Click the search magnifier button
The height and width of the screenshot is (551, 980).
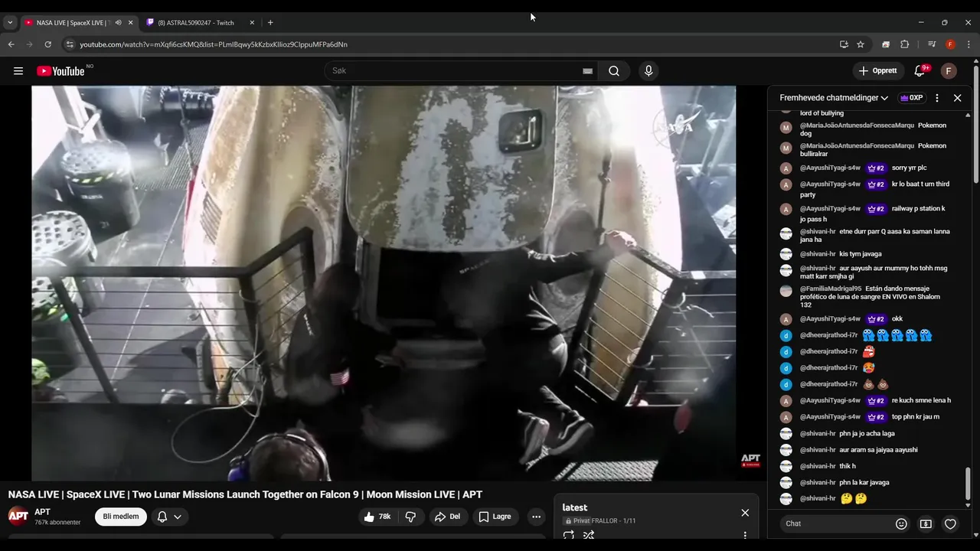click(614, 71)
